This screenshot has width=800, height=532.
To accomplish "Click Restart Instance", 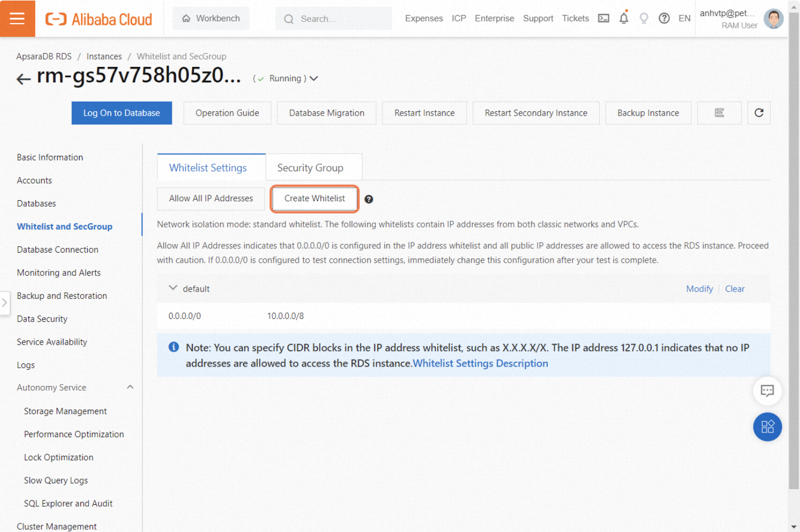I will click(424, 113).
